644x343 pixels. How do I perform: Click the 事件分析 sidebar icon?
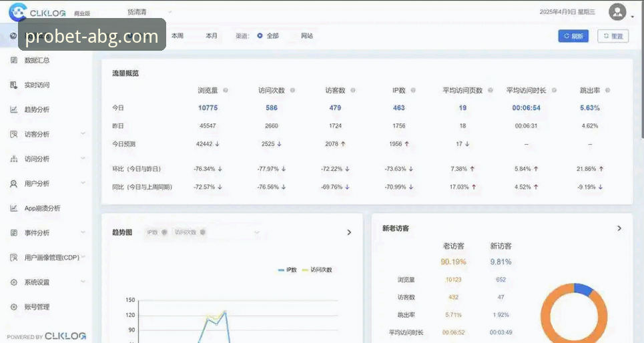[13, 232]
